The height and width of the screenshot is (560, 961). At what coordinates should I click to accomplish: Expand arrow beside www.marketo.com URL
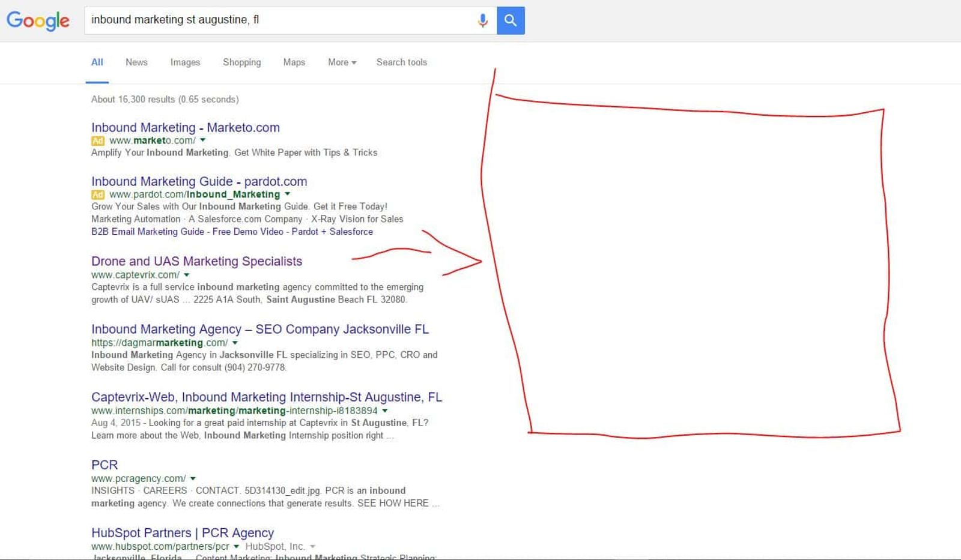[x=202, y=140]
